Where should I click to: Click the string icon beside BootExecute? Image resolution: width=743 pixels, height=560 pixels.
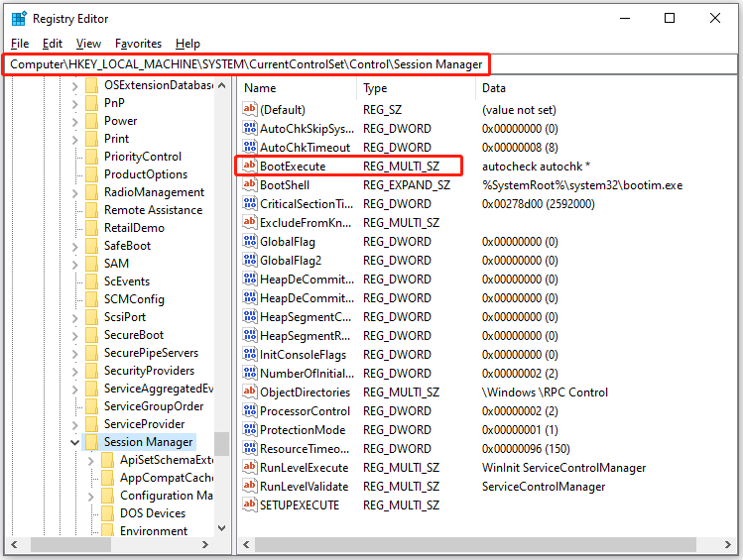250,167
